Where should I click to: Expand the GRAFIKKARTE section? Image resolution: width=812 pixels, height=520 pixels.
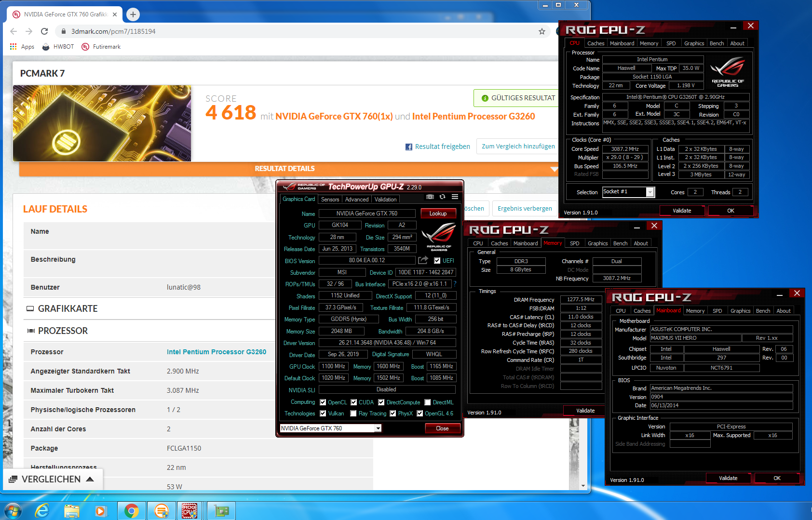click(63, 309)
